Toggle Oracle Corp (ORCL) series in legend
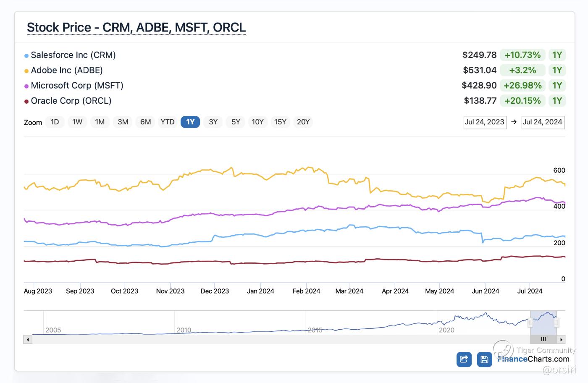The image size is (588, 383). pyautogui.click(x=71, y=101)
